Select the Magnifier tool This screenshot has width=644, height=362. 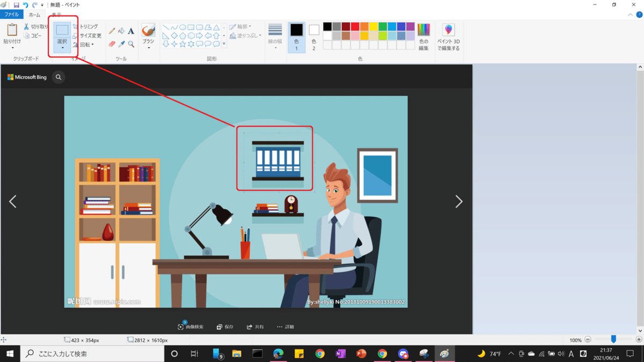point(131,44)
